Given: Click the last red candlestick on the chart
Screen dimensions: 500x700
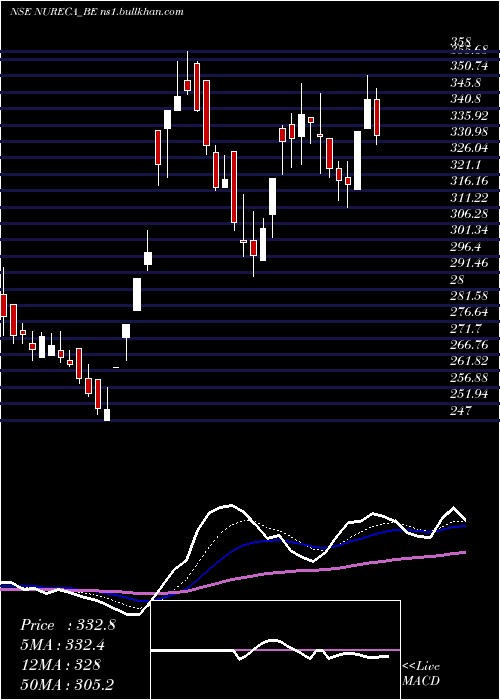Looking at the screenshot, I should pyautogui.click(x=377, y=117).
